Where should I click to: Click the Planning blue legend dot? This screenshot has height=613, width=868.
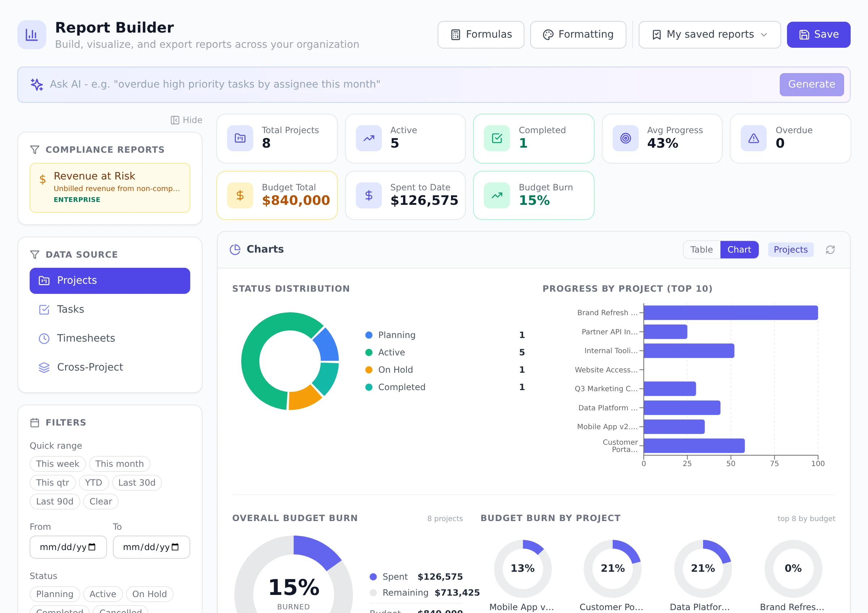pyautogui.click(x=369, y=335)
